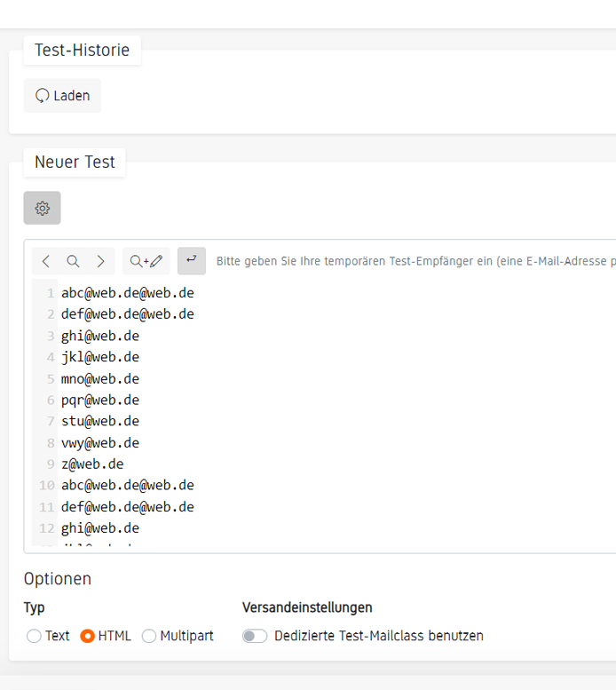616x690 pixels.
Task: Place cursor in line 1 abc@web.de@web.de
Action: coord(127,293)
